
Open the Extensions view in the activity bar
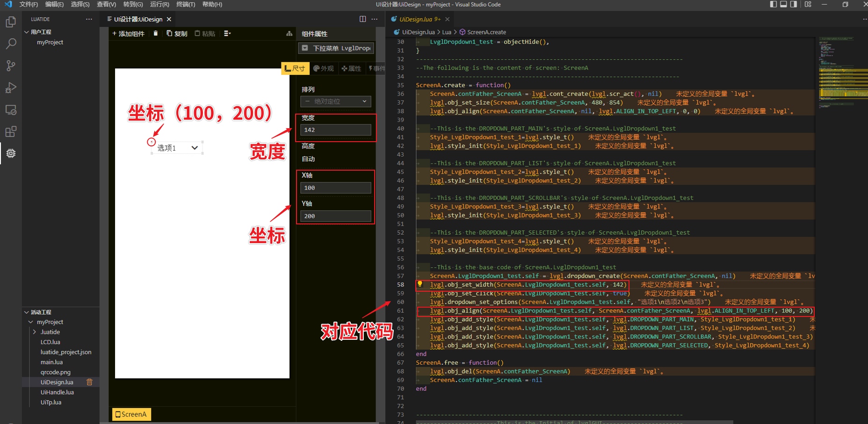coord(11,132)
